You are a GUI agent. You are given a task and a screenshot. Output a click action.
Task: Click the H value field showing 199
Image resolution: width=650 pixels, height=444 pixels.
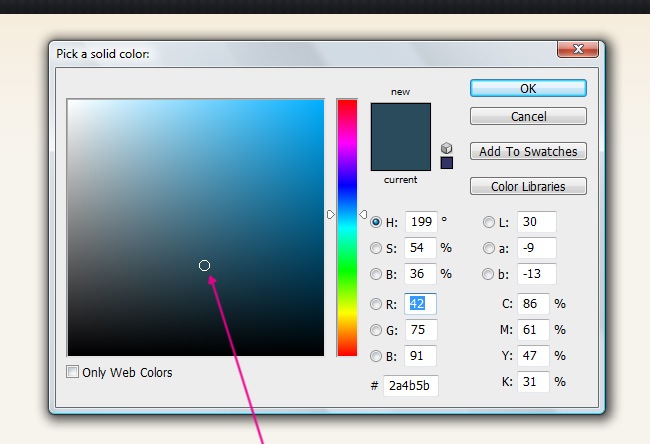(421, 222)
